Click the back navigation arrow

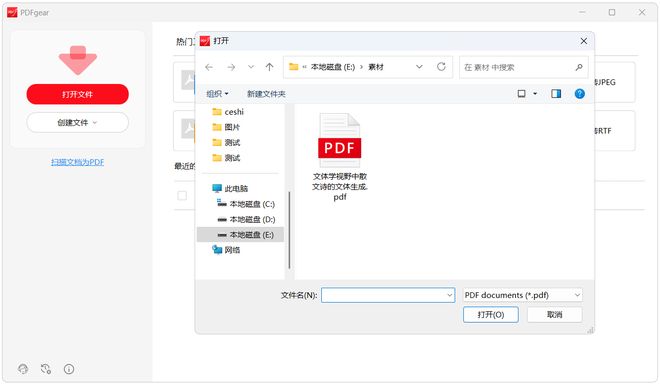coord(209,67)
